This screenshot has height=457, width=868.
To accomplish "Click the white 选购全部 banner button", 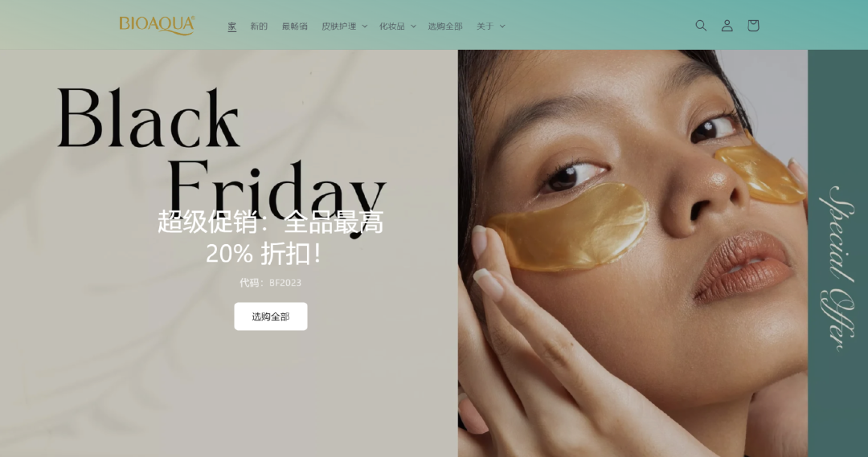I will (271, 316).
